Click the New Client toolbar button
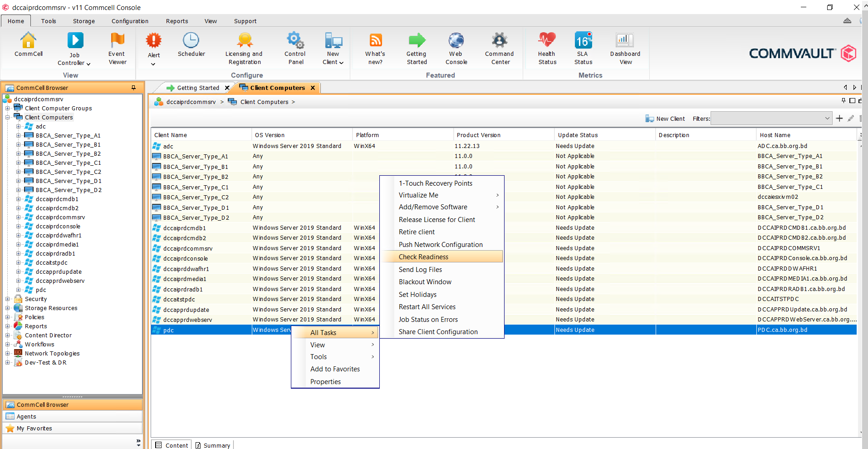Viewport: 868px width, 449px height. coord(665,118)
